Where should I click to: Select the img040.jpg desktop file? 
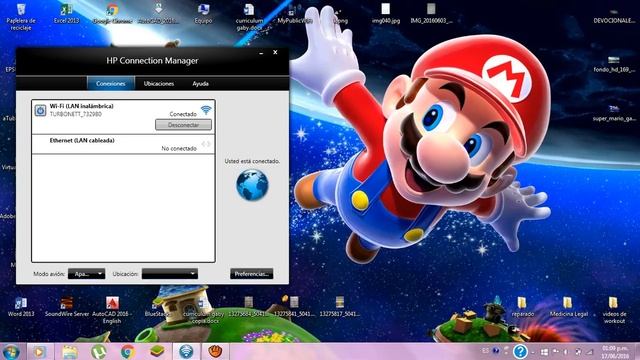(x=386, y=13)
